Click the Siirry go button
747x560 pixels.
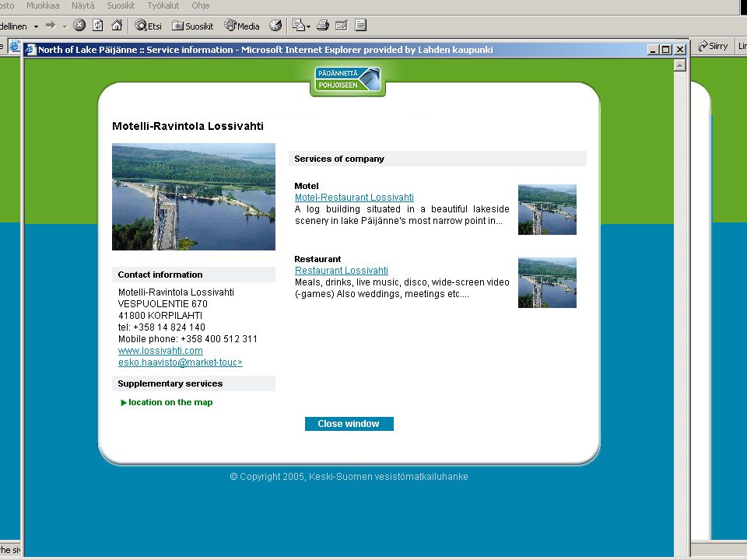pos(713,46)
